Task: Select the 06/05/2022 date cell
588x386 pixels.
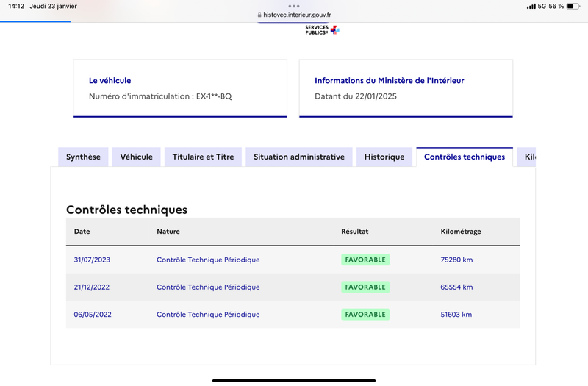Action: click(93, 315)
